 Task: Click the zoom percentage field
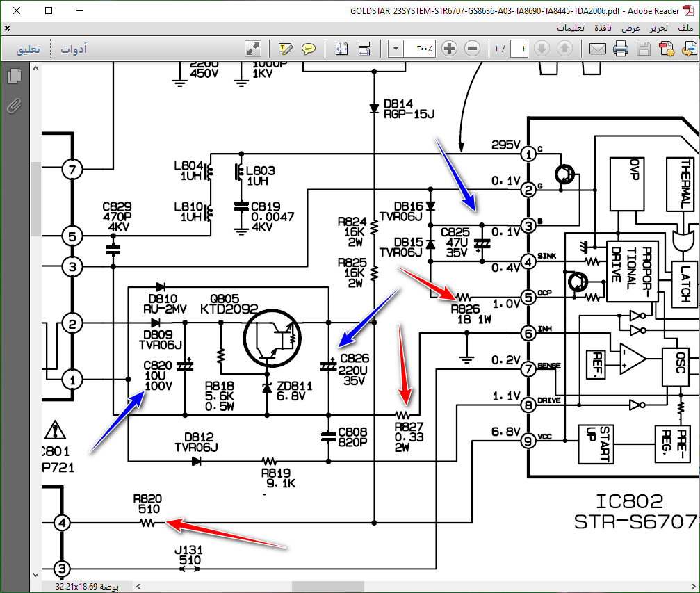[x=419, y=49]
